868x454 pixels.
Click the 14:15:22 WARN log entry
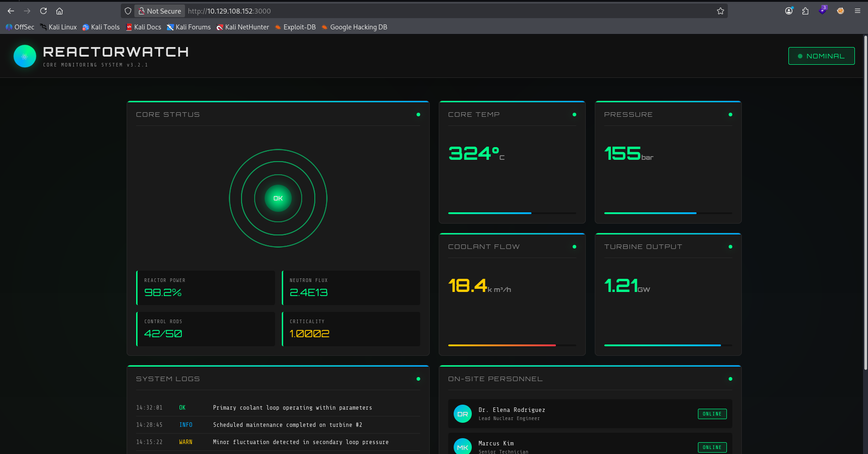[x=278, y=442]
